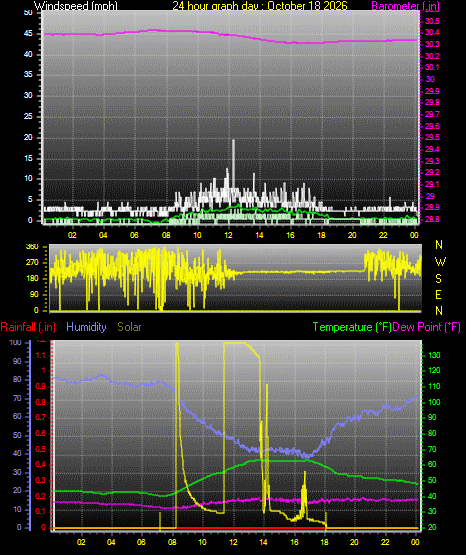Select the 50 value on humidity axis
Image resolution: width=466 pixels, height=555 pixels.
click(17, 435)
